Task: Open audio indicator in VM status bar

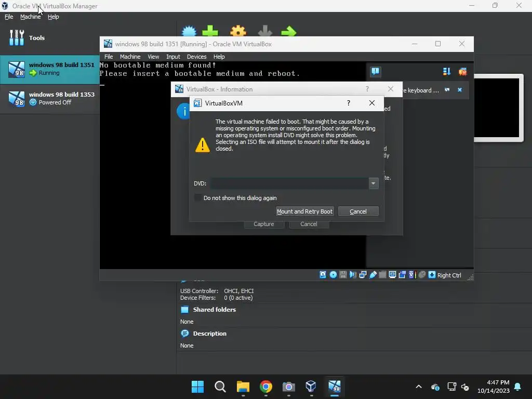Action: pos(353,275)
